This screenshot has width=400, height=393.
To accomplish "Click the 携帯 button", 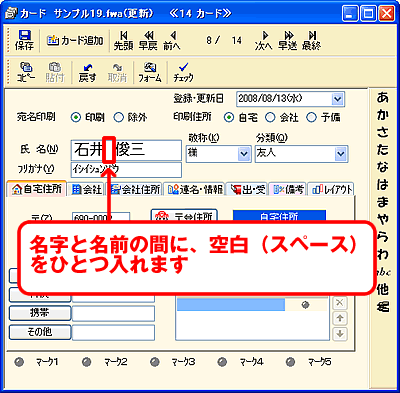I will (x=40, y=313).
